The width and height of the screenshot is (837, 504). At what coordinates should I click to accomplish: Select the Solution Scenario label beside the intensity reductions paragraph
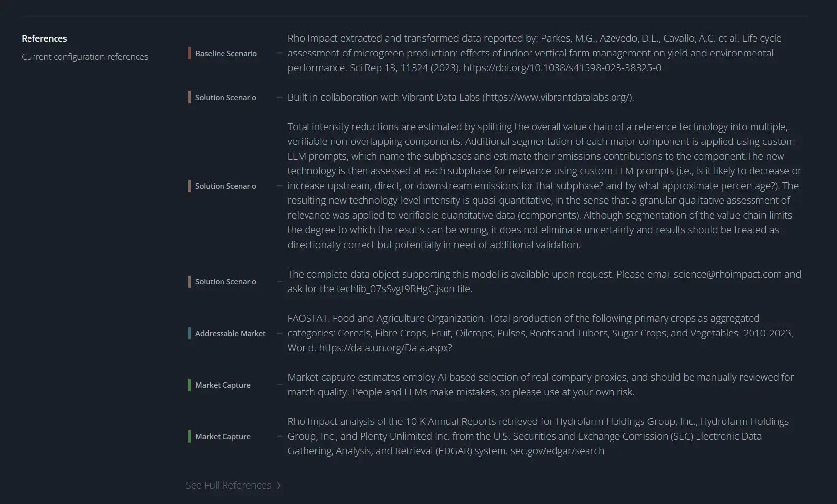(226, 186)
